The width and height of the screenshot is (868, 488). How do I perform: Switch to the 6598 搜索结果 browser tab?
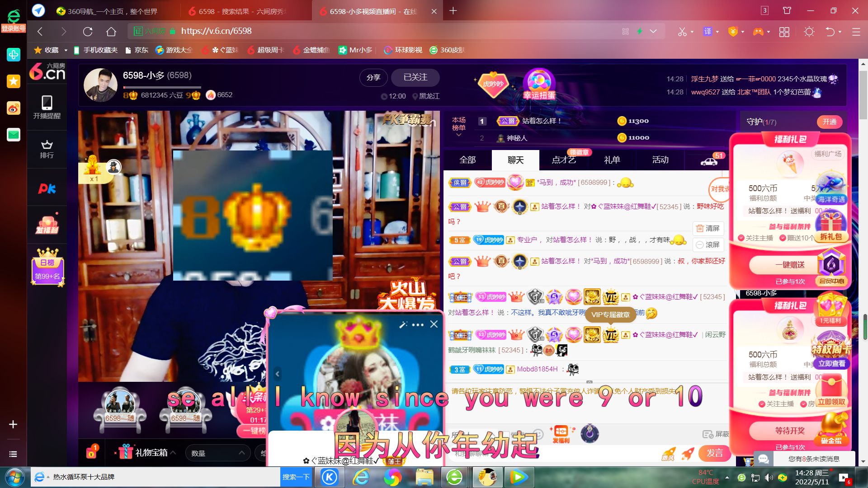tap(245, 11)
